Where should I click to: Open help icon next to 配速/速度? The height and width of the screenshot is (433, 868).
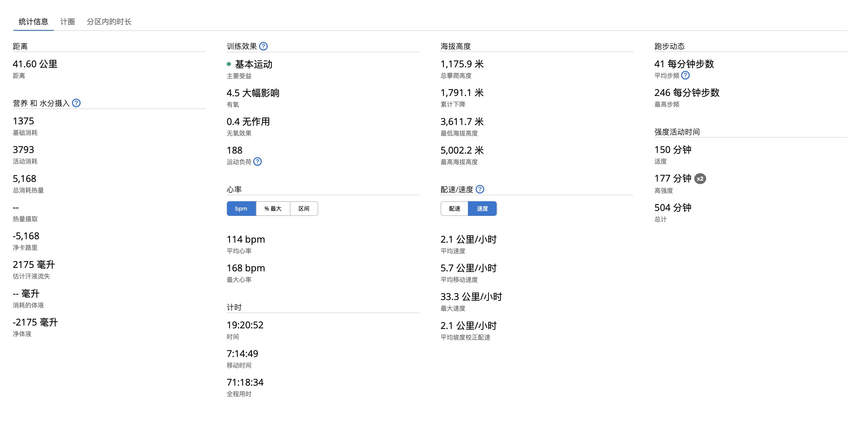[480, 189]
